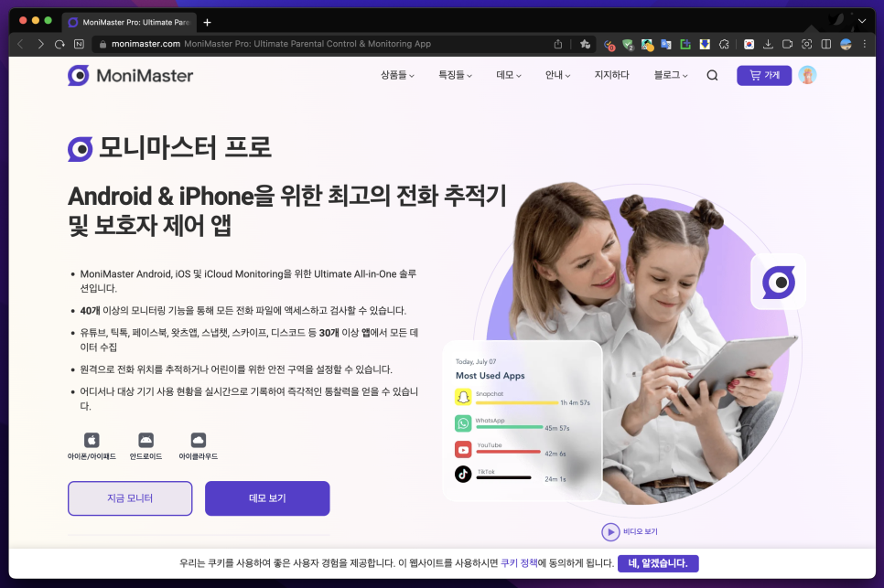Viewport: 884px width, 588px height.
Task: Click the Korean flag extension icon
Action: 749,44
